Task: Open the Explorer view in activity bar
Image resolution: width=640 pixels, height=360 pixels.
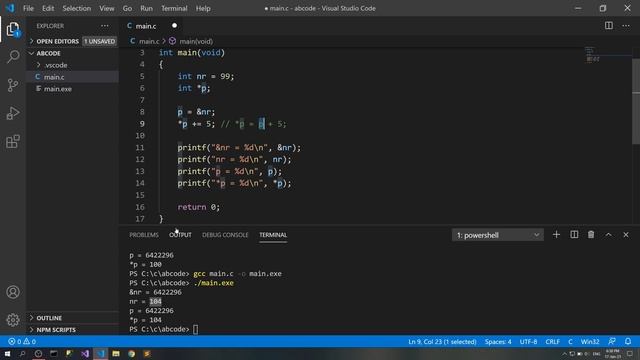Action: 13,29
